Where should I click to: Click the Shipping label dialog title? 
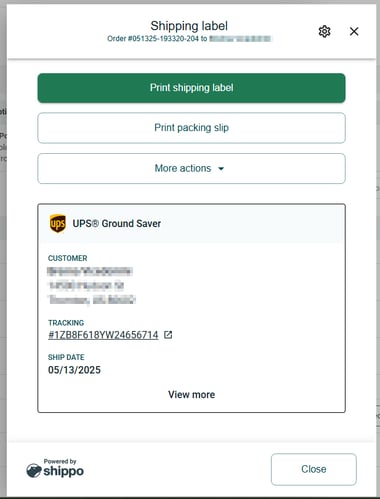pos(189,26)
